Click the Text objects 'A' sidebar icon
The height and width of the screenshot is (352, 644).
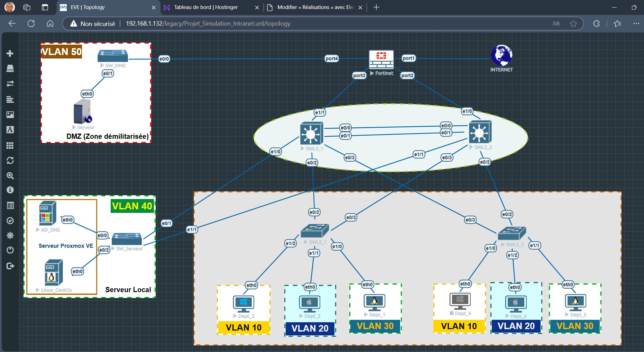[10, 130]
